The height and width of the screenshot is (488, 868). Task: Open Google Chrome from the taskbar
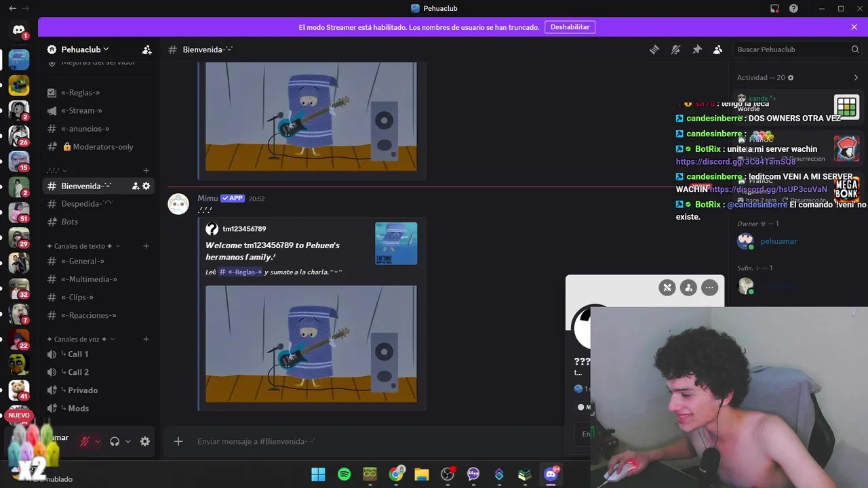tap(396, 474)
